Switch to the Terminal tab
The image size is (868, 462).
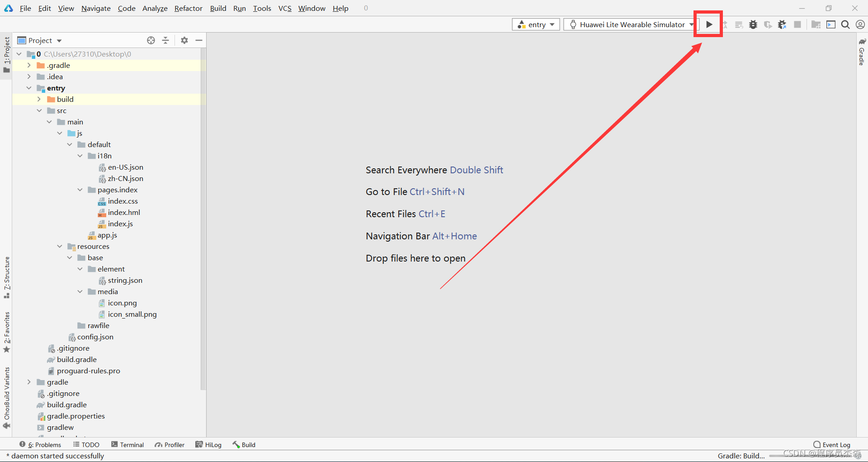127,445
